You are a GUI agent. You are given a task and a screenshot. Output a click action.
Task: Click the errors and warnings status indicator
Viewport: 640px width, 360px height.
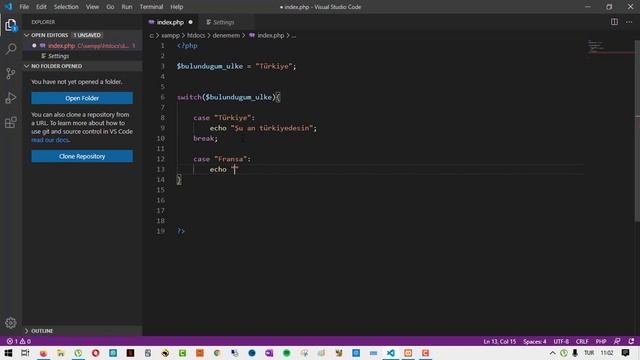(x=18, y=341)
